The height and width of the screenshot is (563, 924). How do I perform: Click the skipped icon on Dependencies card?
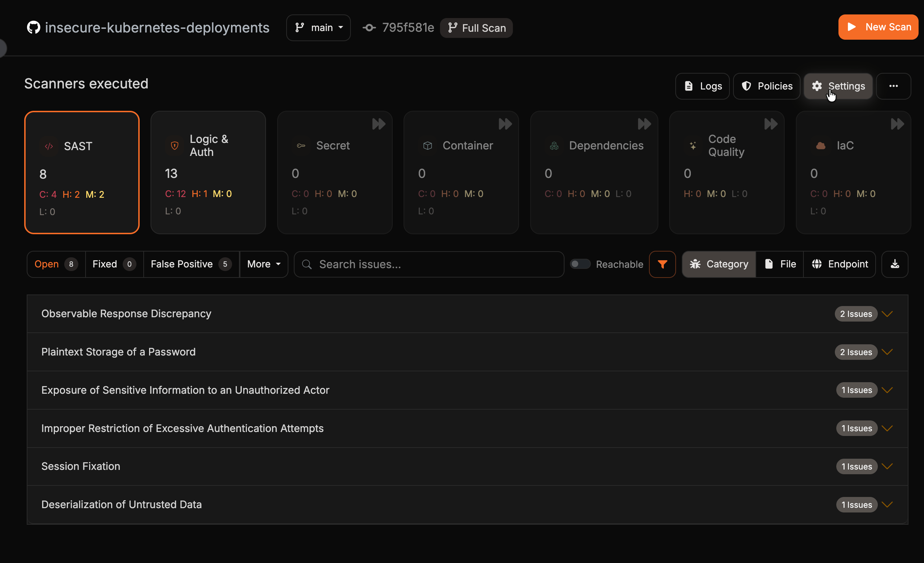tap(644, 124)
